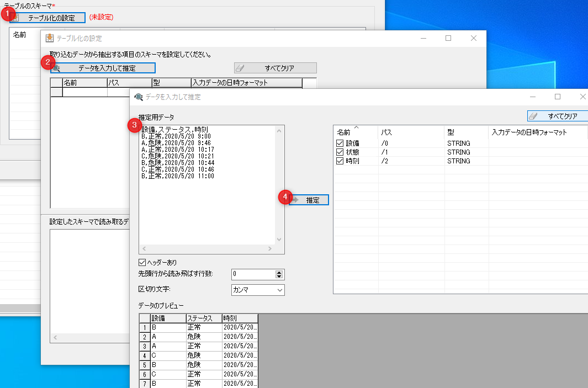Select row 1 header in data preview

tap(145, 328)
